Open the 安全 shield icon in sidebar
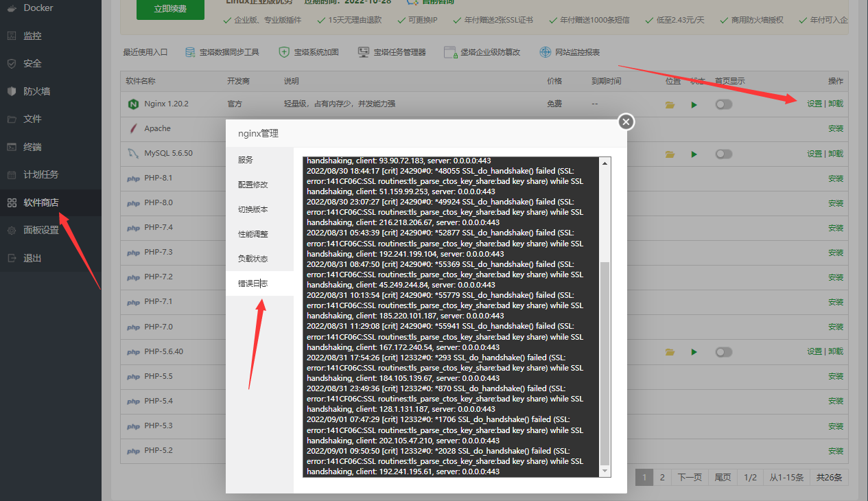 pyautogui.click(x=11, y=63)
